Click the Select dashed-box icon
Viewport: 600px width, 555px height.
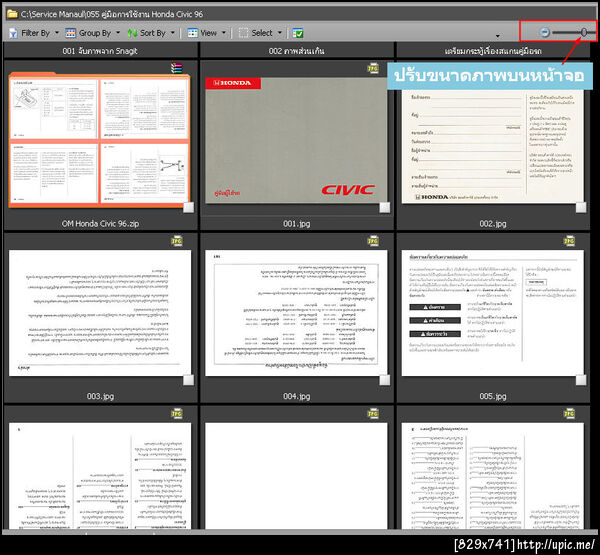243,33
